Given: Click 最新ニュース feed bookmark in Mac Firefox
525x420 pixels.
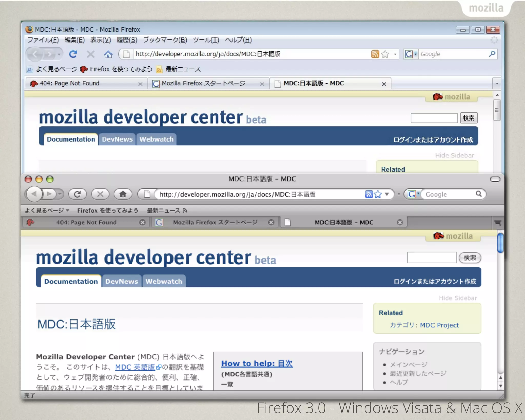Looking at the screenshot, I should pyautogui.click(x=167, y=211).
